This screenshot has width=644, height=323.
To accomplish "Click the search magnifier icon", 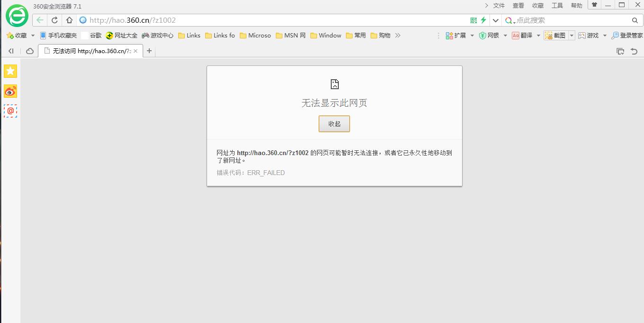I will [x=635, y=20].
